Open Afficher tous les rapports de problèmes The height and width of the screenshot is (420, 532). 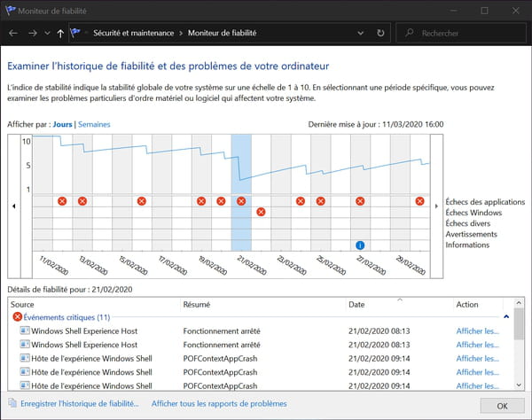click(x=219, y=404)
